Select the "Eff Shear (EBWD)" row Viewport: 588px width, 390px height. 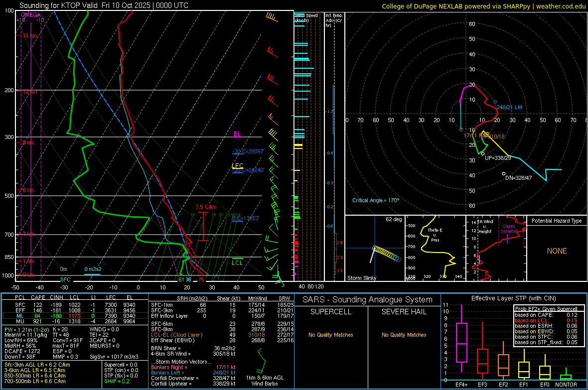coord(222,341)
